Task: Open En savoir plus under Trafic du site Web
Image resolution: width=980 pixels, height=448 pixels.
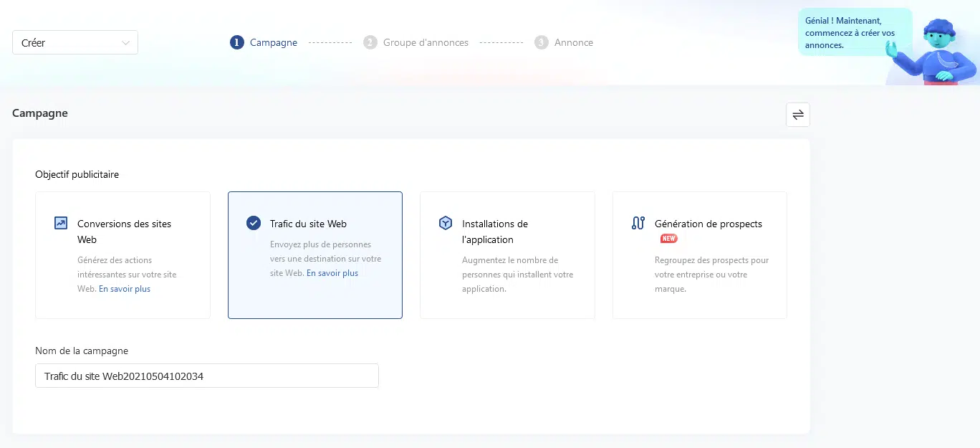Action: coord(332,273)
